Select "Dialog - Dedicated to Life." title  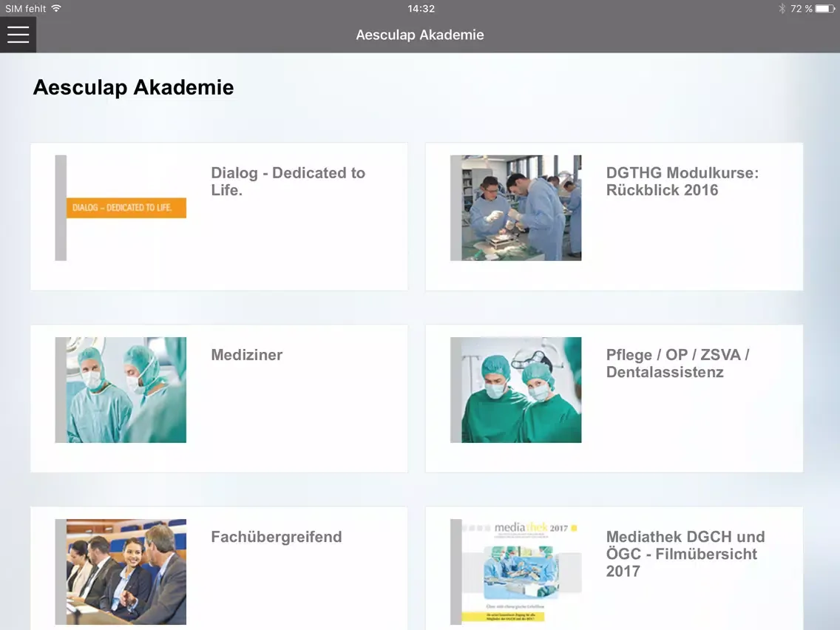point(288,181)
